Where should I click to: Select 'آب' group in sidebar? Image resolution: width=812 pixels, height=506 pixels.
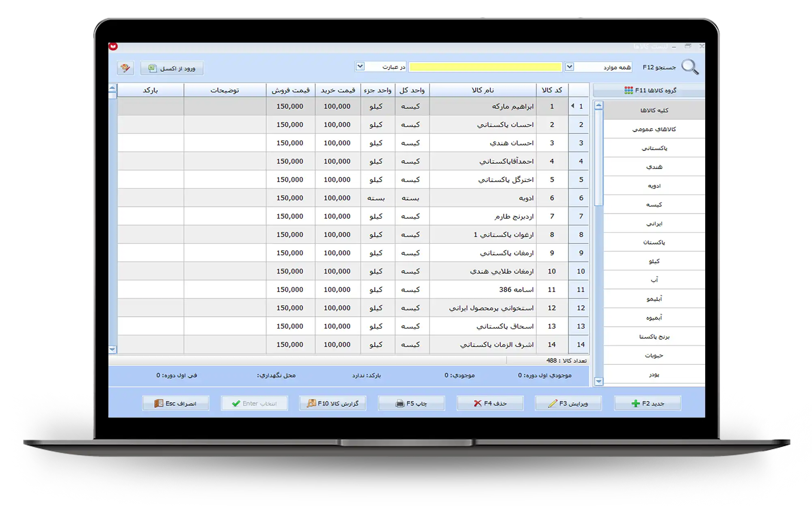point(654,280)
